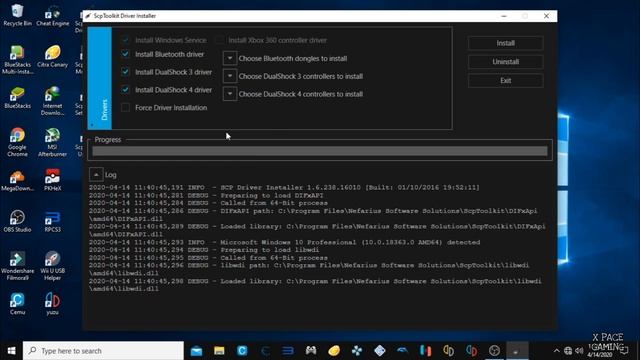Image resolution: width=640 pixels, height=360 pixels.
Task: Click log line 'Preparing to load DIFxAPI'
Action: click(206, 196)
